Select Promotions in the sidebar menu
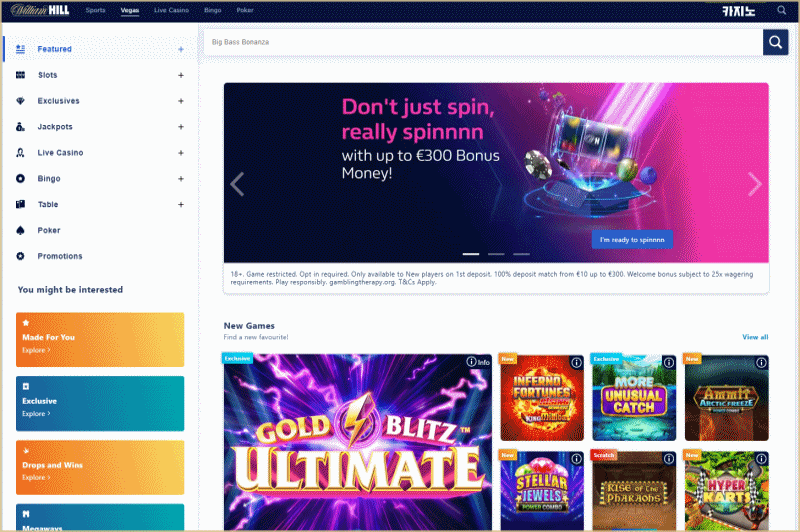The image size is (800, 532). (x=60, y=256)
